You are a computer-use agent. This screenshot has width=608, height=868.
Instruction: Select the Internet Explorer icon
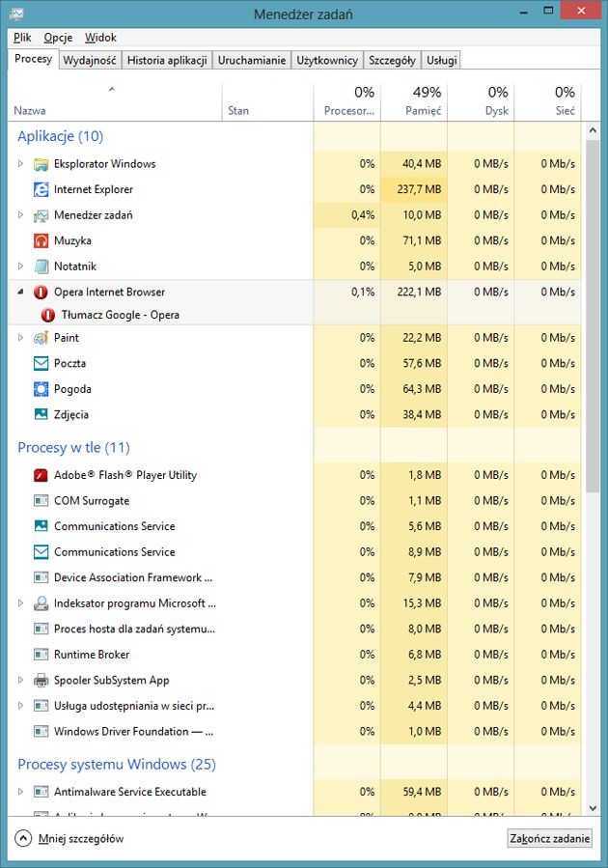(x=41, y=189)
